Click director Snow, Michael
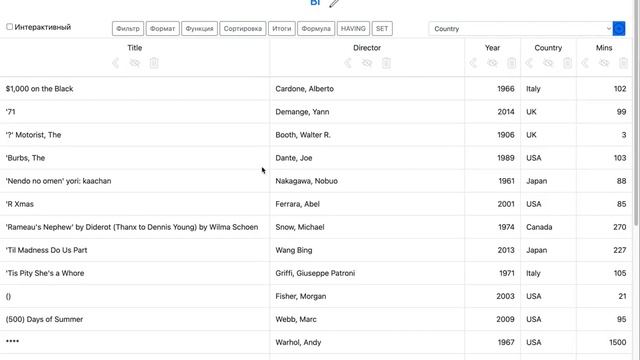The height and width of the screenshot is (360, 640). click(300, 227)
